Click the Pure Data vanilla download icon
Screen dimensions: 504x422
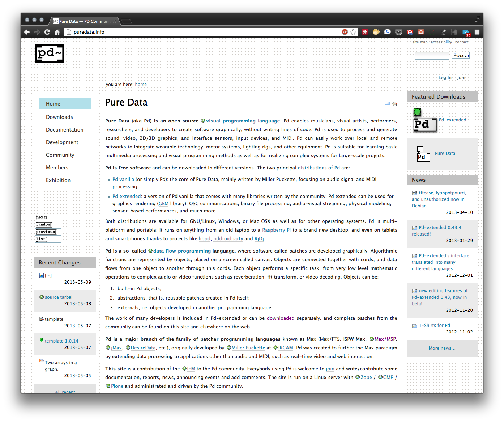[x=423, y=154]
